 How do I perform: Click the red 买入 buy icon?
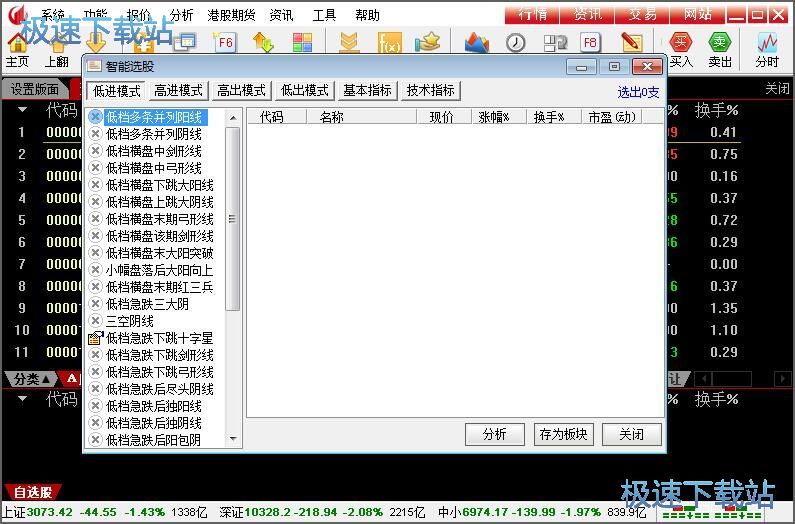(x=680, y=43)
